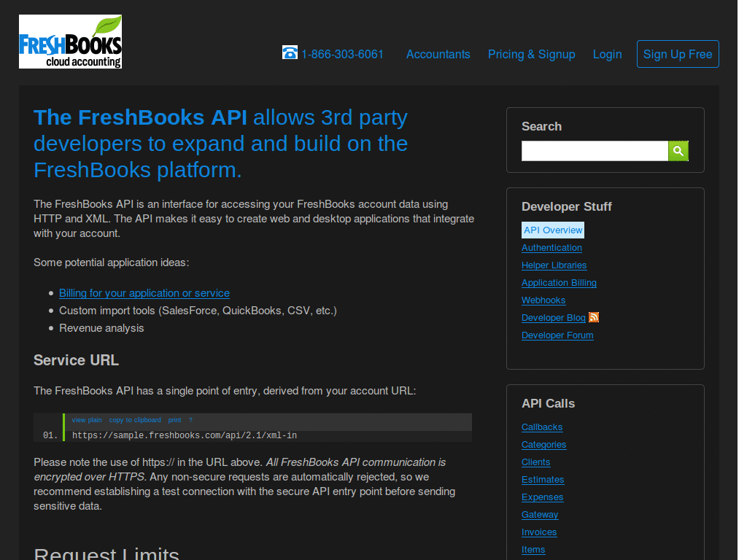Open the Items API call
The image size is (747, 560).
click(533, 550)
